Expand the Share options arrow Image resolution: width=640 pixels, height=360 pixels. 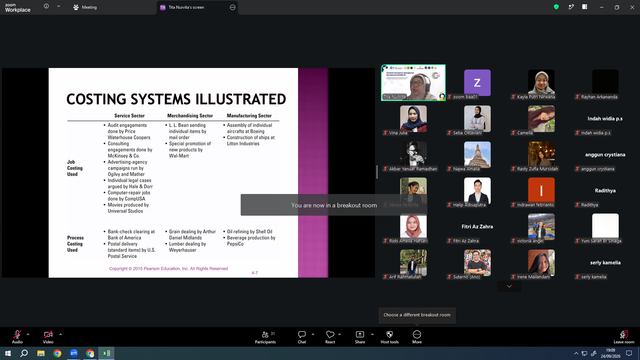tap(372, 334)
